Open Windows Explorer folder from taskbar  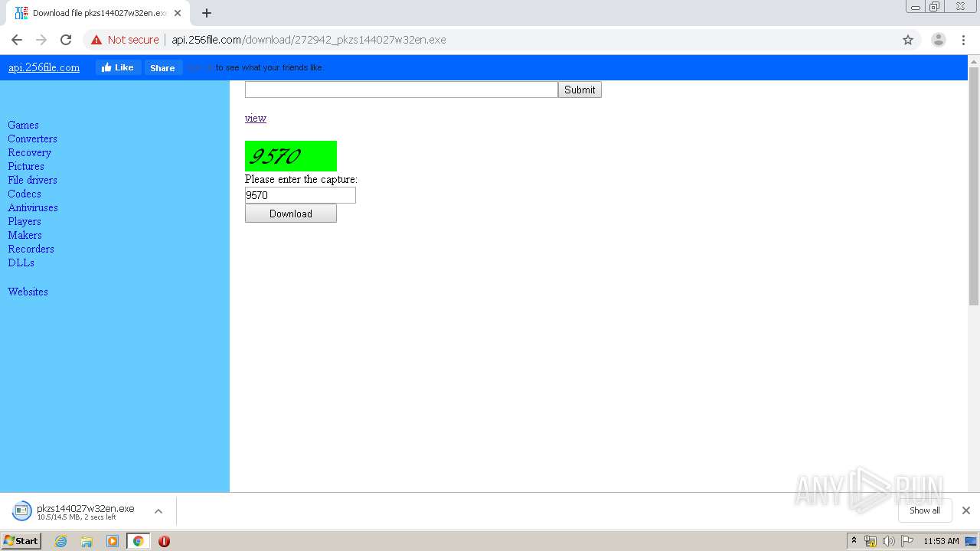click(x=87, y=541)
